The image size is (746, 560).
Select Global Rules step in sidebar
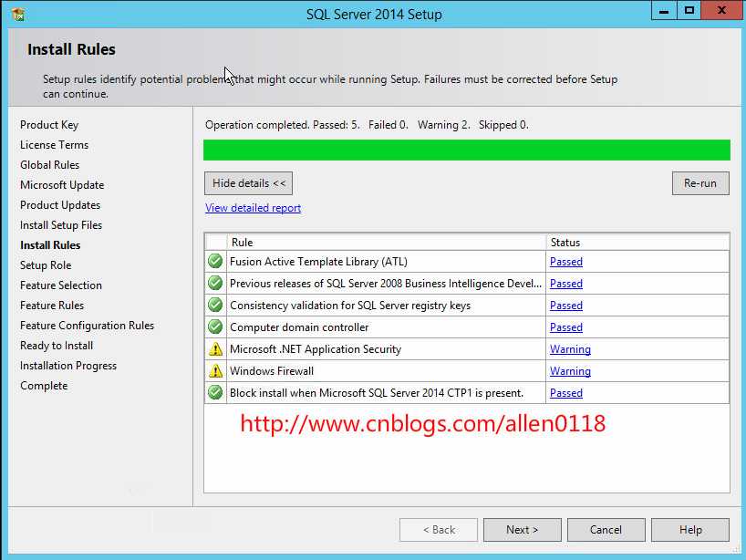tap(50, 164)
